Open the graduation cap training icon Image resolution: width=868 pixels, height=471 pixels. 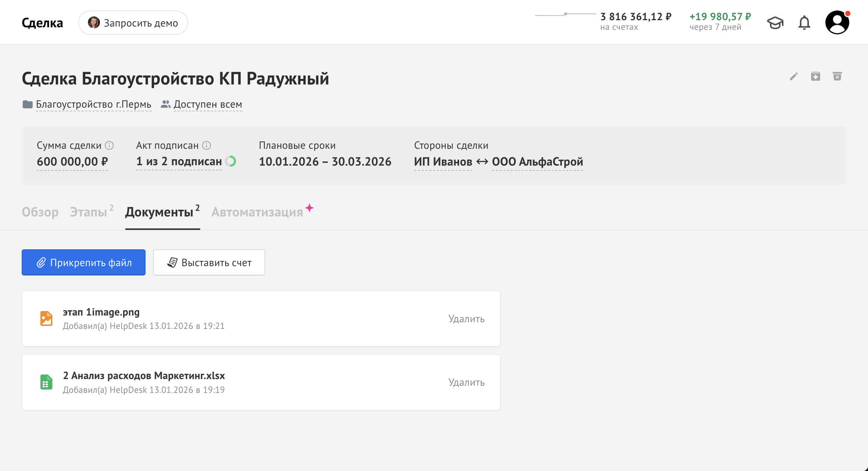point(775,23)
